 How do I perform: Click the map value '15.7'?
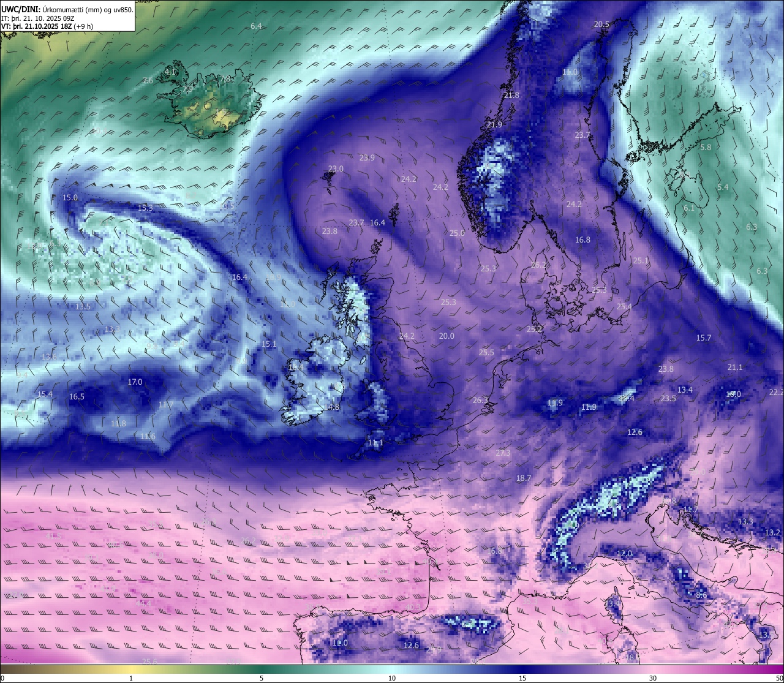pyautogui.click(x=704, y=338)
